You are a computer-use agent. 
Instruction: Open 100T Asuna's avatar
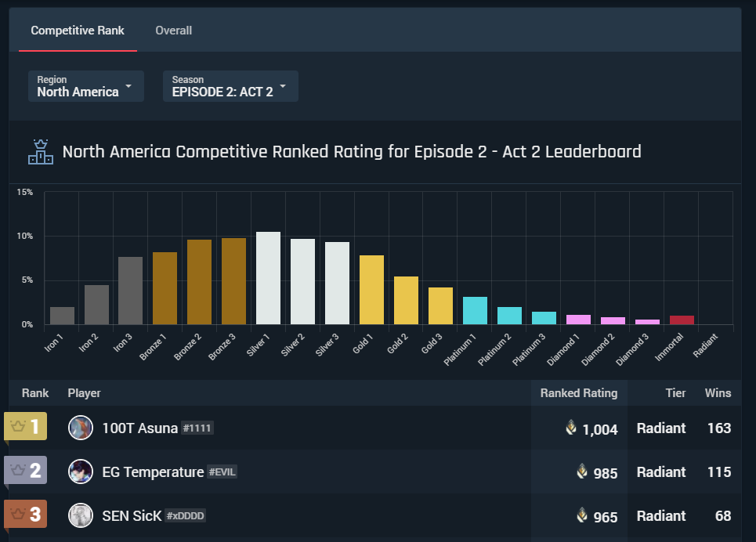(81, 428)
